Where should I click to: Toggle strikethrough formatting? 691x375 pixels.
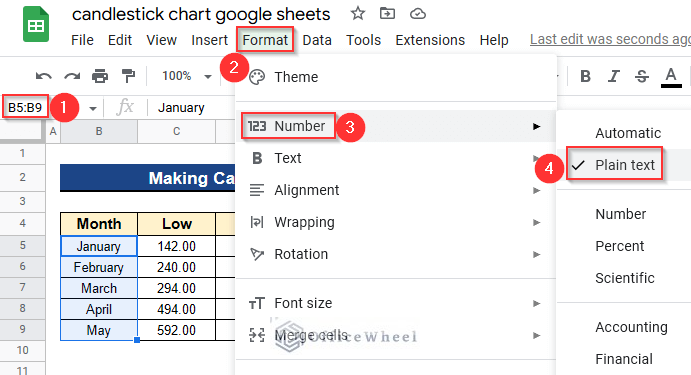642,76
